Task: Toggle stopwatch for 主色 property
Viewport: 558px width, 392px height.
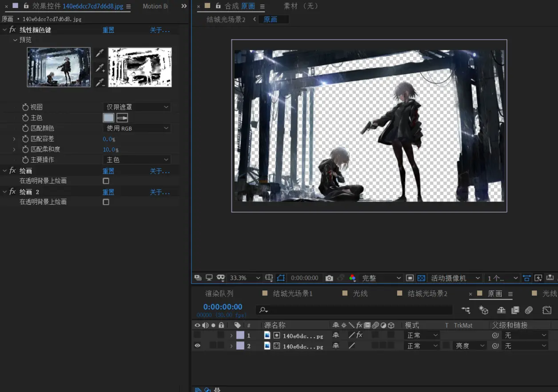Action: (25, 118)
